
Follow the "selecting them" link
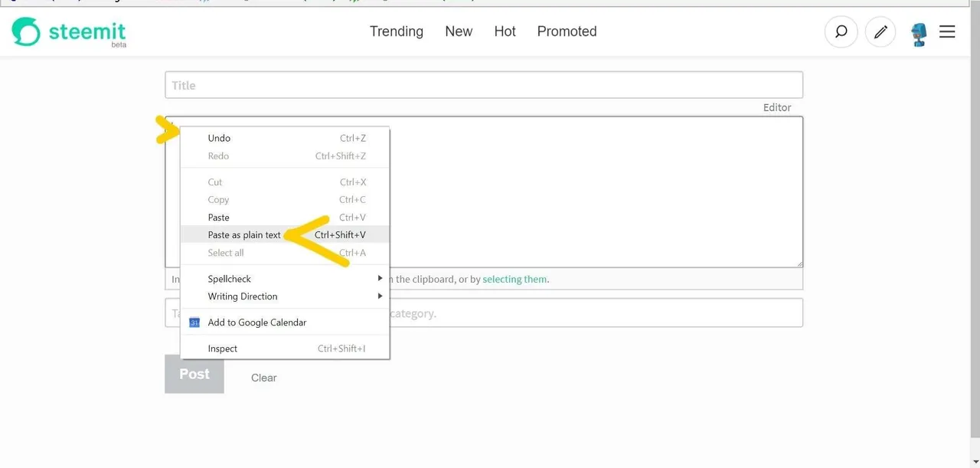click(514, 280)
